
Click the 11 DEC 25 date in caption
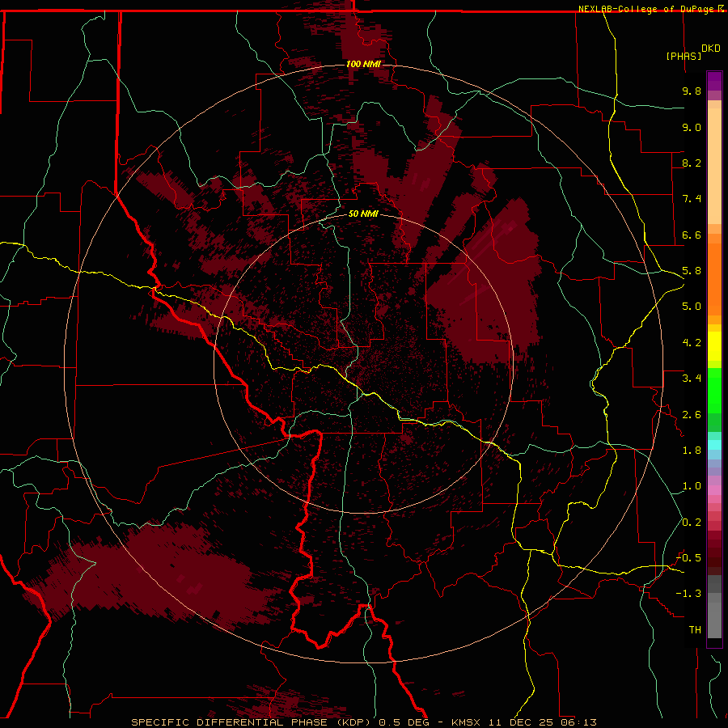(522, 722)
